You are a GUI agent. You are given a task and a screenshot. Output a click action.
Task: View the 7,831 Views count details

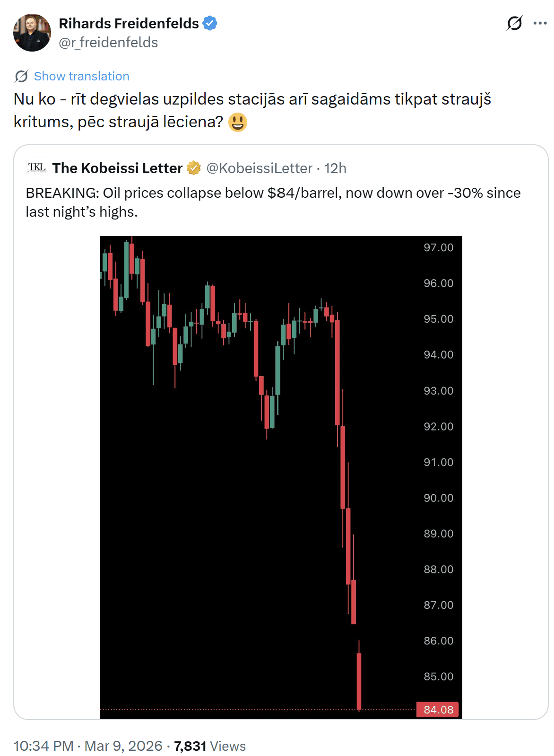[x=210, y=746]
